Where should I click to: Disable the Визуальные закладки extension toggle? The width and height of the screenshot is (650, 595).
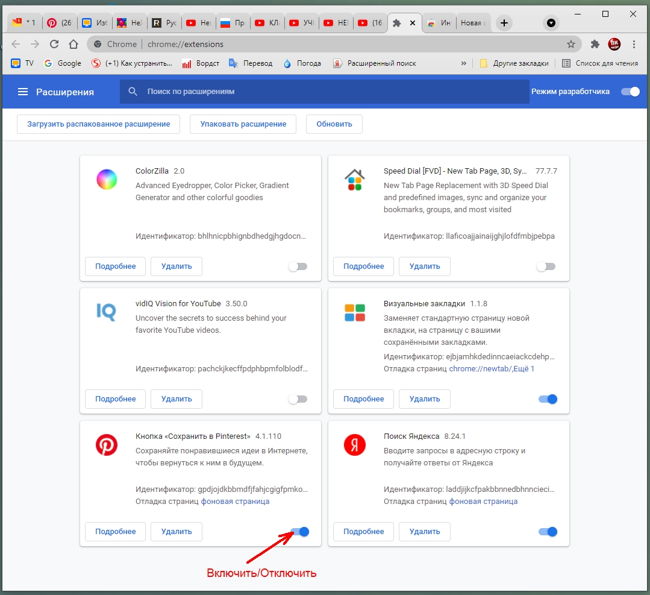[x=548, y=399]
